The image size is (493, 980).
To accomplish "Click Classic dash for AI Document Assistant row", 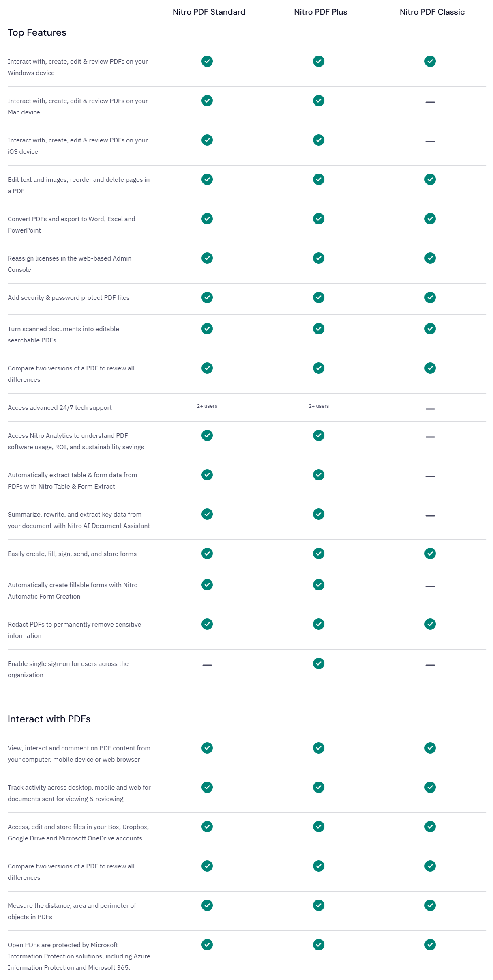I will click(430, 516).
